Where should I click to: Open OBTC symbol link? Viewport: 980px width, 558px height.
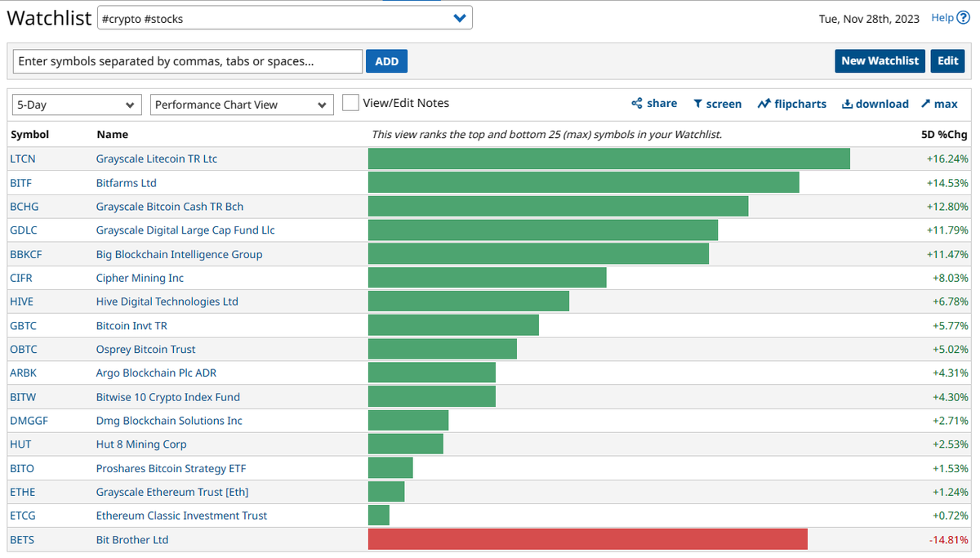[23, 349]
